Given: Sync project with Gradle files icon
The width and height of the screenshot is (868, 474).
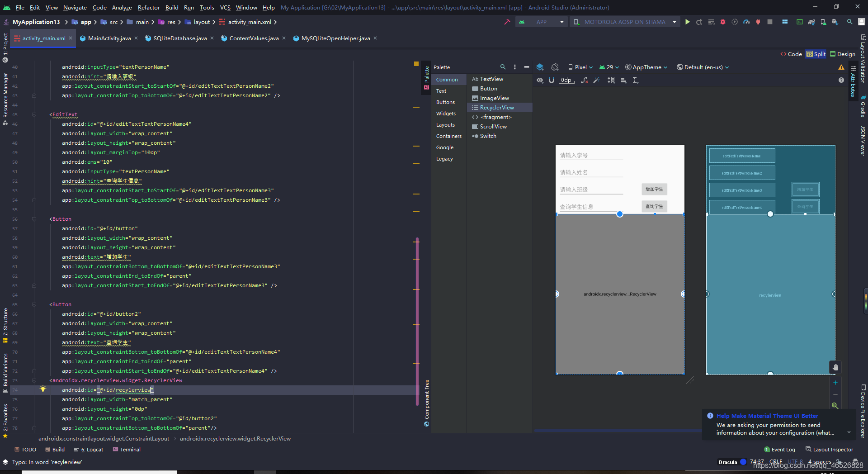Looking at the screenshot, I should pyautogui.click(x=811, y=22).
